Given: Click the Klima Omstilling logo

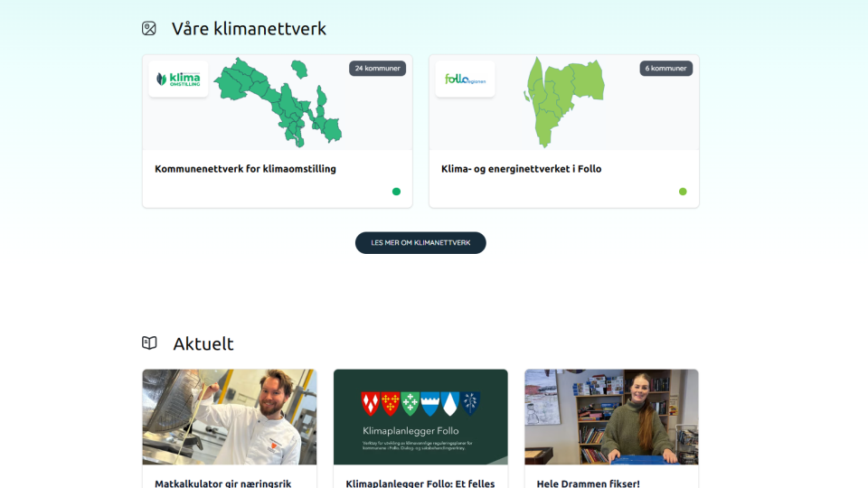Looking at the screenshot, I should 178,80.
